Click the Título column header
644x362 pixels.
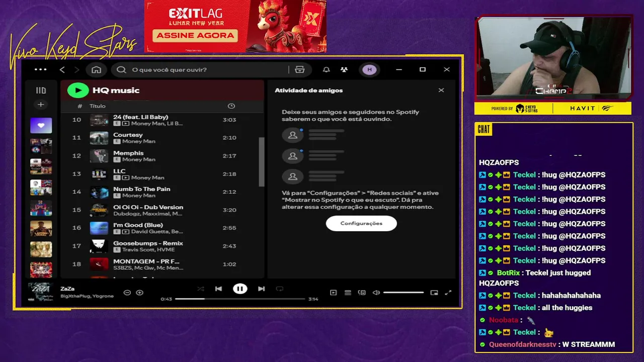coord(98,106)
